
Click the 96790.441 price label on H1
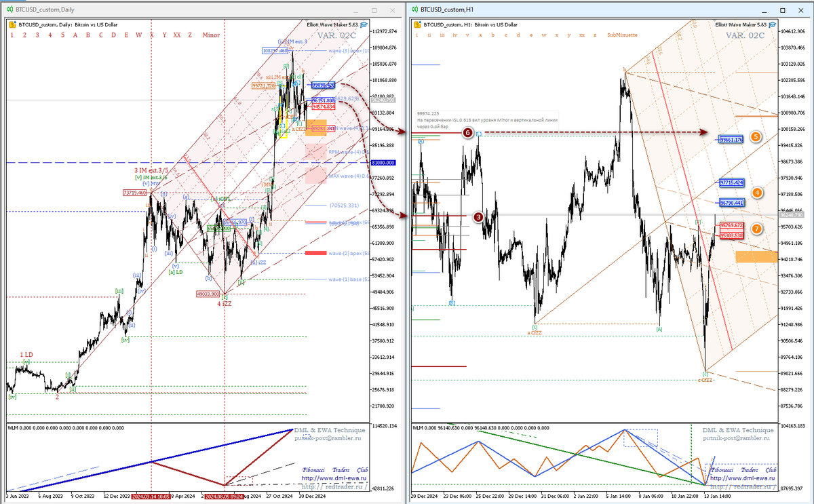click(732, 202)
